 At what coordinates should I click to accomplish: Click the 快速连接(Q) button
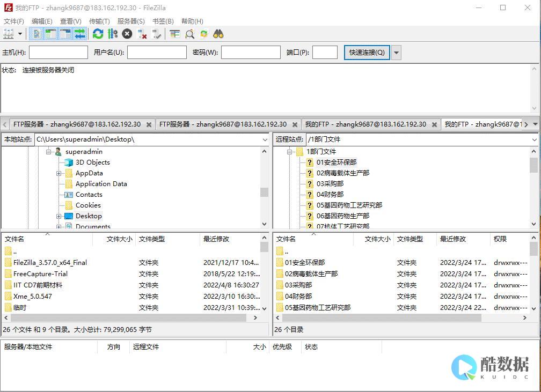(x=367, y=53)
